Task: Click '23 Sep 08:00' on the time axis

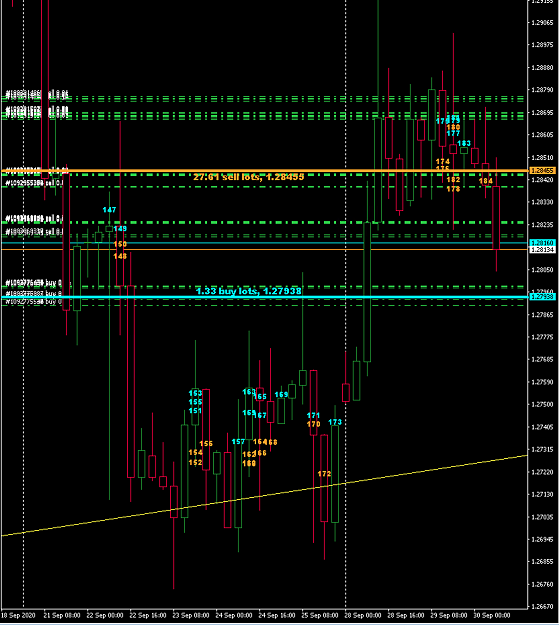Action: click(x=191, y=615)
